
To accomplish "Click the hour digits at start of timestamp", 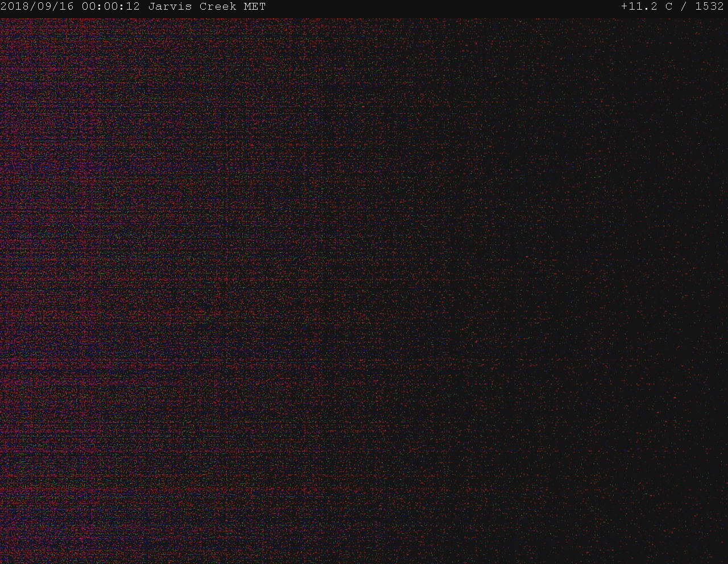I will [89, 7].
